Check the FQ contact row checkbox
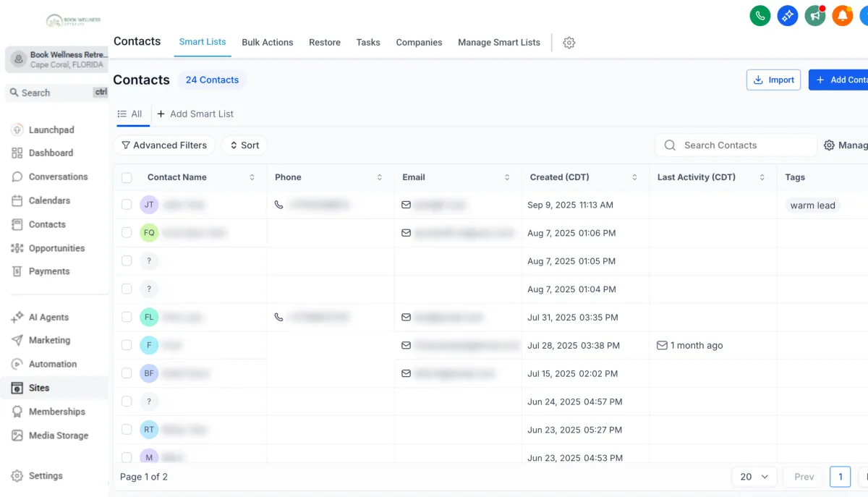The width and height of the screenshot is (868, 497). click(127, 233)
